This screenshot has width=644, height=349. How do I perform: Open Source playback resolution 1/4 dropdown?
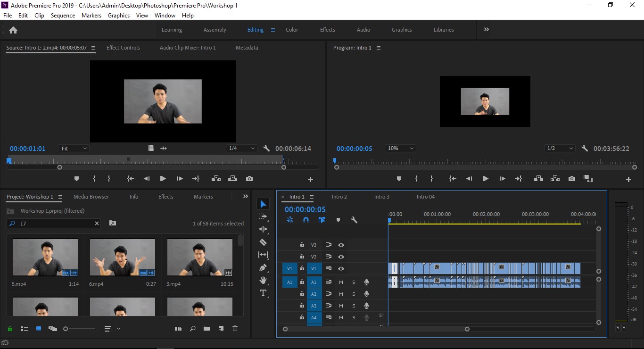coord(241,148)
